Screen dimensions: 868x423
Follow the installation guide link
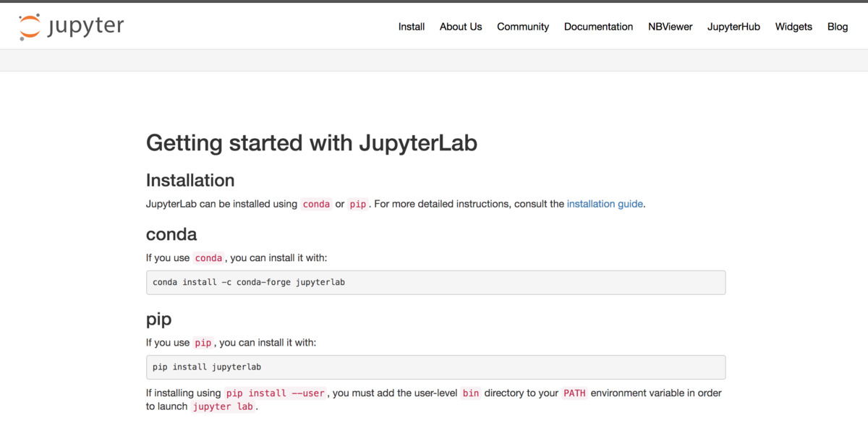point(605,204)
